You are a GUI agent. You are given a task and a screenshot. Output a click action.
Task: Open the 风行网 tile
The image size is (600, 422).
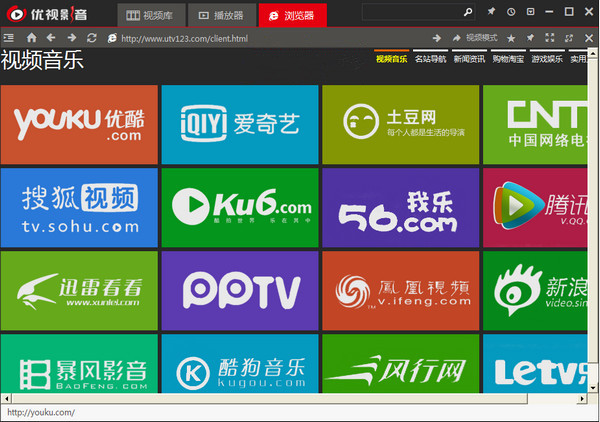401,363
